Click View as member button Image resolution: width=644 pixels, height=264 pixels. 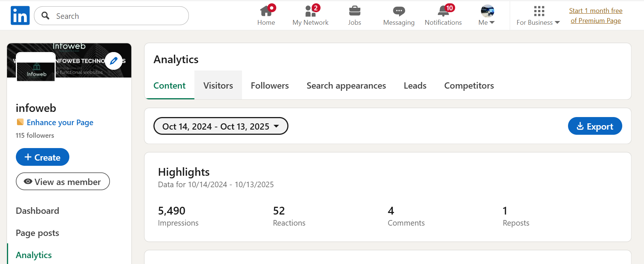pos(63,182)
